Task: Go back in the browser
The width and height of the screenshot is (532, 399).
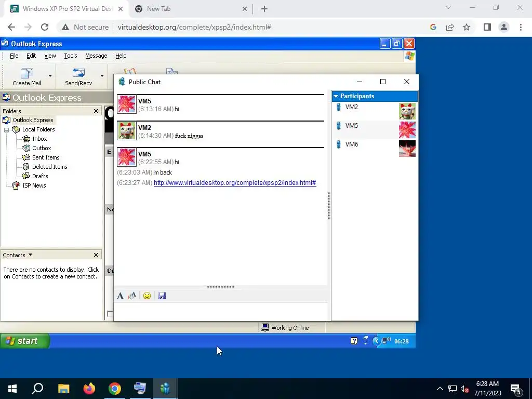Action: click(11, 27)
